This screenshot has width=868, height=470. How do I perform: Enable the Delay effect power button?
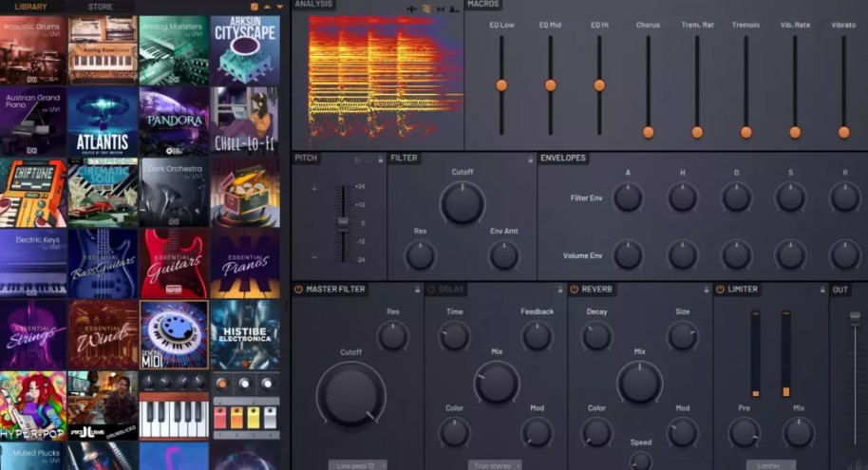click(x=431, y=290)
